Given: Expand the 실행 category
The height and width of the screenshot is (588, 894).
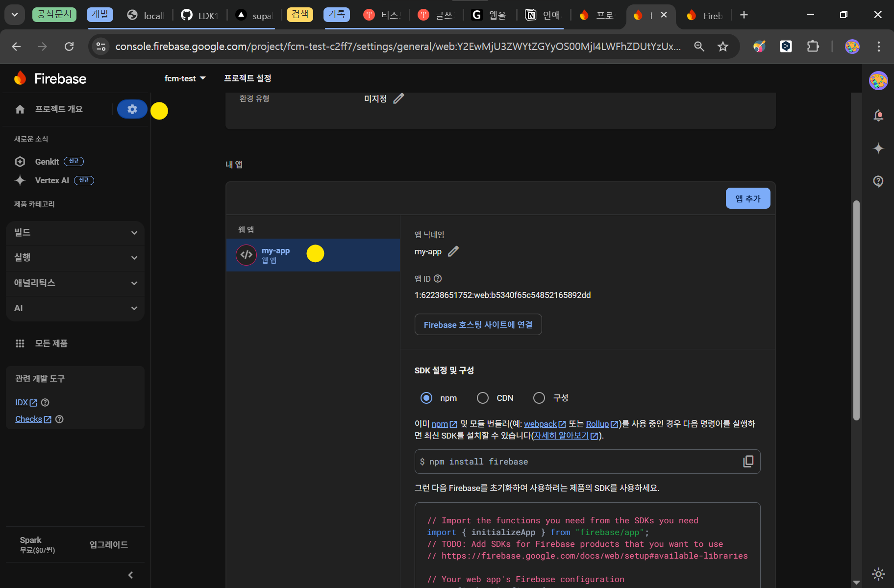Looking at the screenshot, I should [75, 258].
